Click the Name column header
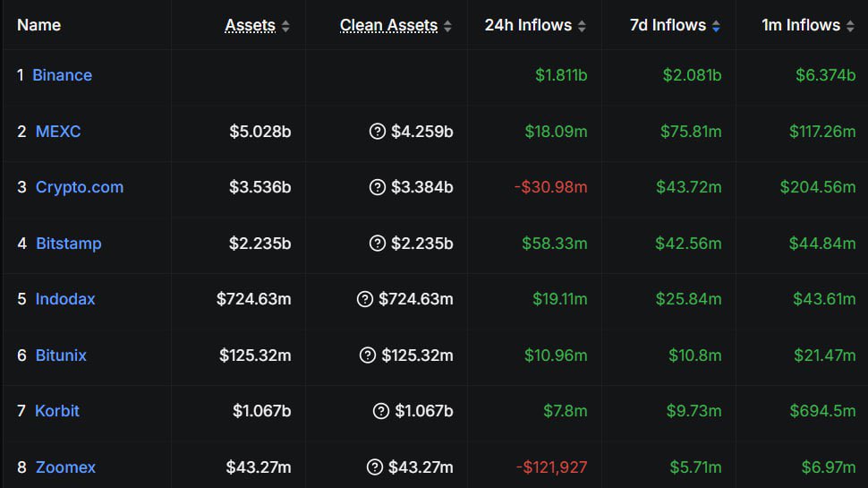Image resolution: width=868 pixels, height=488 pixels. [39, 25]
